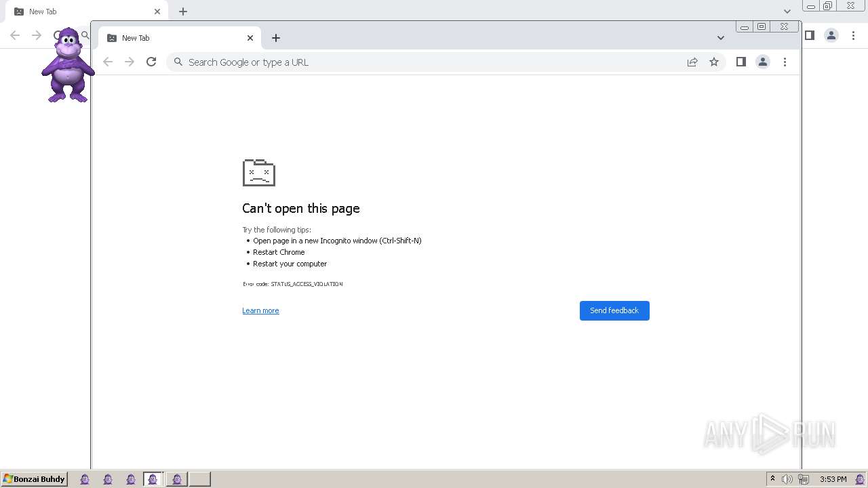868x488 pixels.
Task: Open the network tray icon
Action: (x=804, y=479)
